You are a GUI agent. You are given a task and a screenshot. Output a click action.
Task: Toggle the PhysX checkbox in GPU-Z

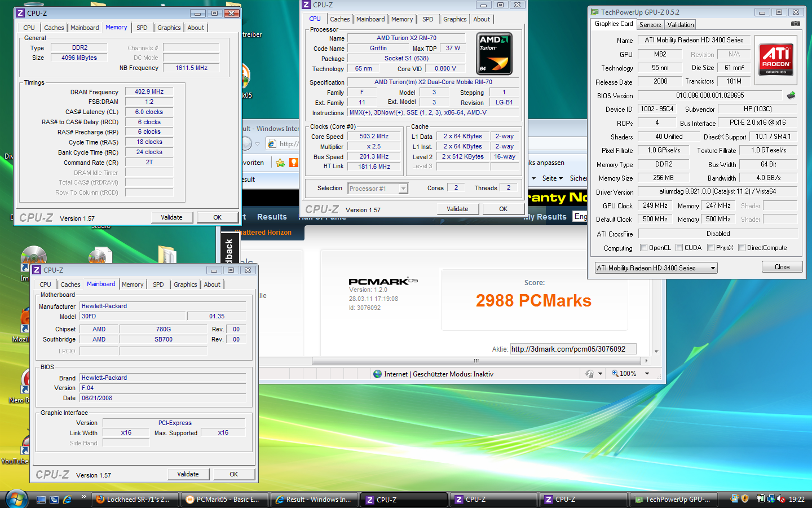pos(711,248)
